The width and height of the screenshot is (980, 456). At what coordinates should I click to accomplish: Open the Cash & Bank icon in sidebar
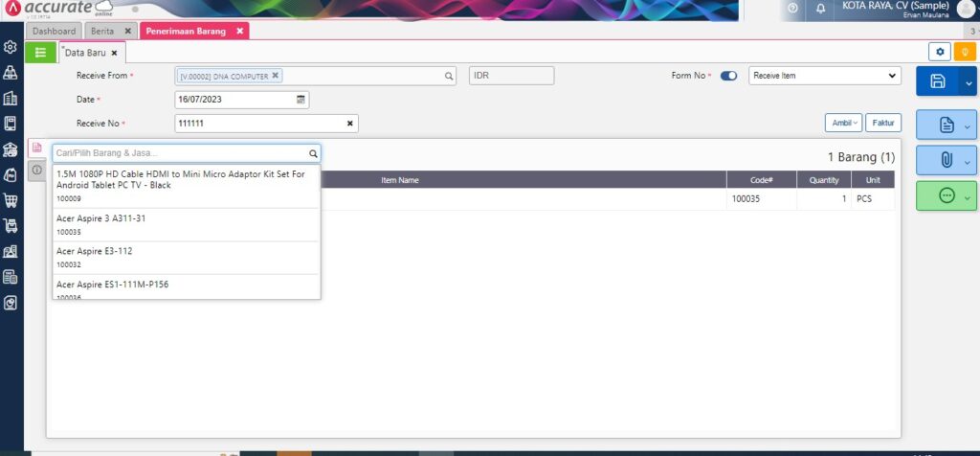coord(10,148)
